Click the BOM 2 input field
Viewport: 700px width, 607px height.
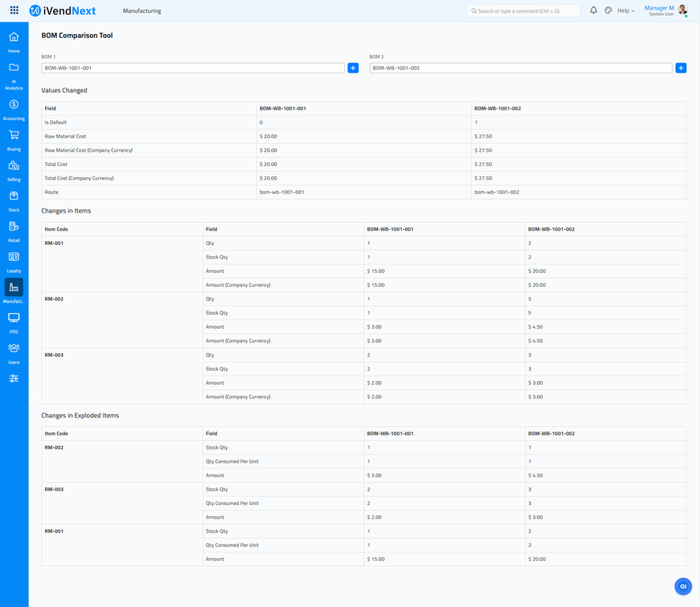click(x=521, y=68)
